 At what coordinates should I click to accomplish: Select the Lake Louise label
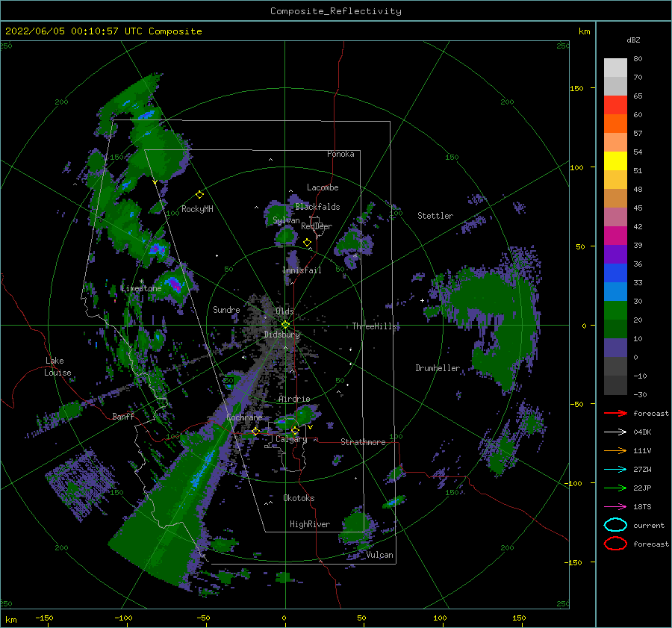point(57,367)
